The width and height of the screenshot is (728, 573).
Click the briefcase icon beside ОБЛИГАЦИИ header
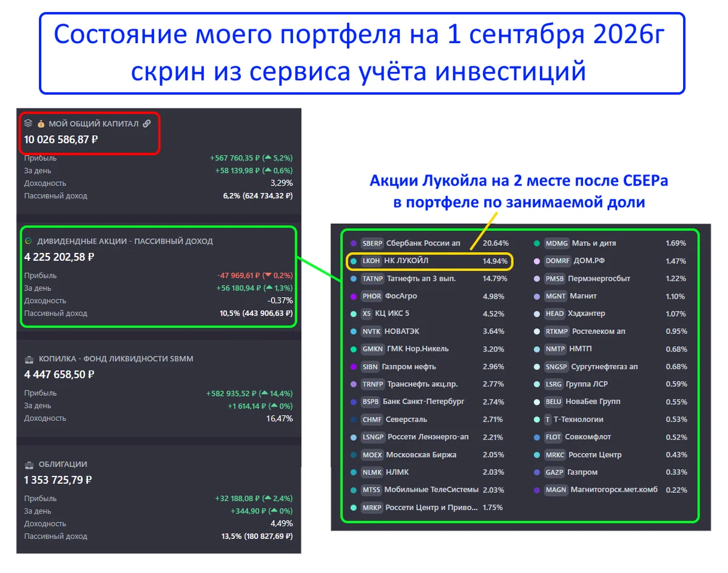(29, 464)
